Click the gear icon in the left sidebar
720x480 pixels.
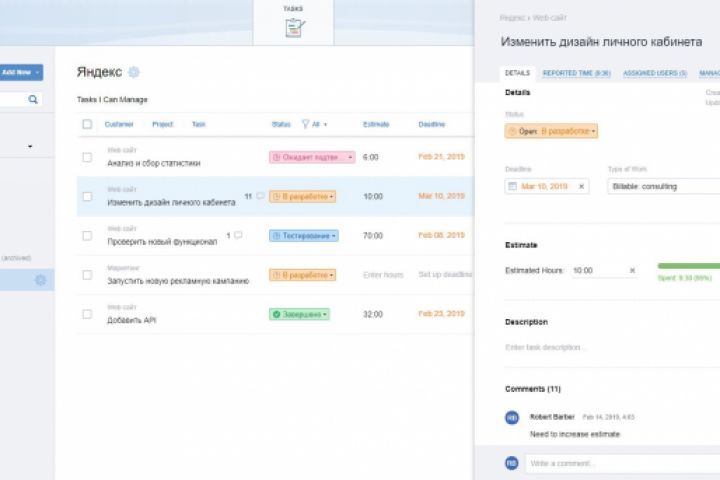[x=40, y=280]
